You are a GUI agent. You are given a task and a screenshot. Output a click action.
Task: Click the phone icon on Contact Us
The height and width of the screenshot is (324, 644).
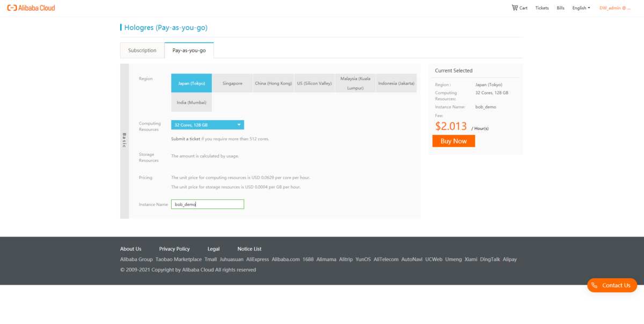point(595,285)
